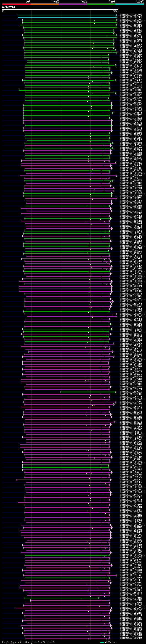Click the white query sequence bar
146x644 pixels.
click(60, 10)
